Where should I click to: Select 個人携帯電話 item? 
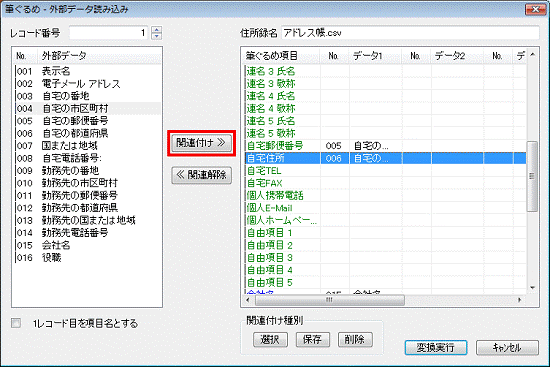tap(385, 195)
